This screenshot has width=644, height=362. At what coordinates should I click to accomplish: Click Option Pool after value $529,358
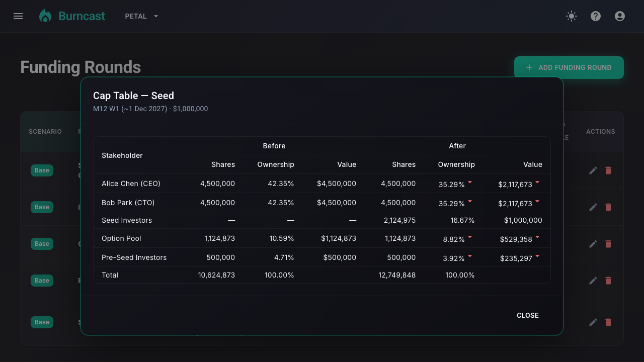[516, 239]
